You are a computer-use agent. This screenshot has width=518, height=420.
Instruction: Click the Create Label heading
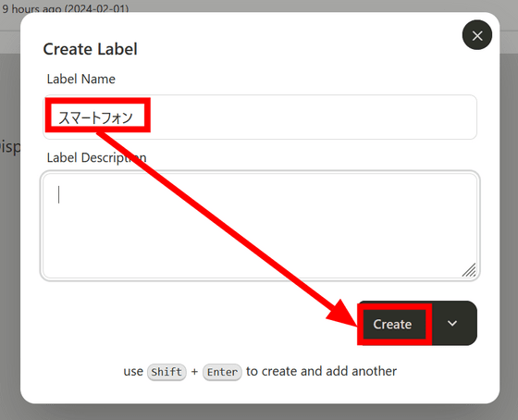(x=91, y=49)
